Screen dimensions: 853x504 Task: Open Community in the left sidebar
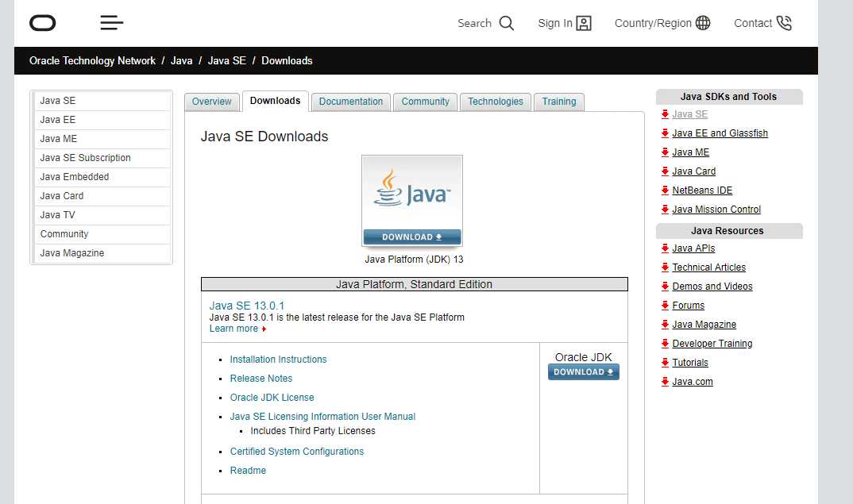point(102,234)
